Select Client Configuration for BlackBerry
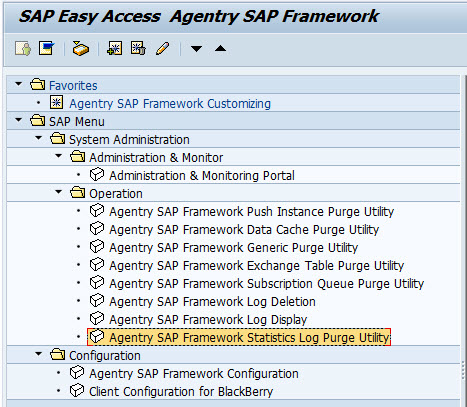The height and width of the screenshot is (407, 467). pyautogui.click(x=181, y=392)
